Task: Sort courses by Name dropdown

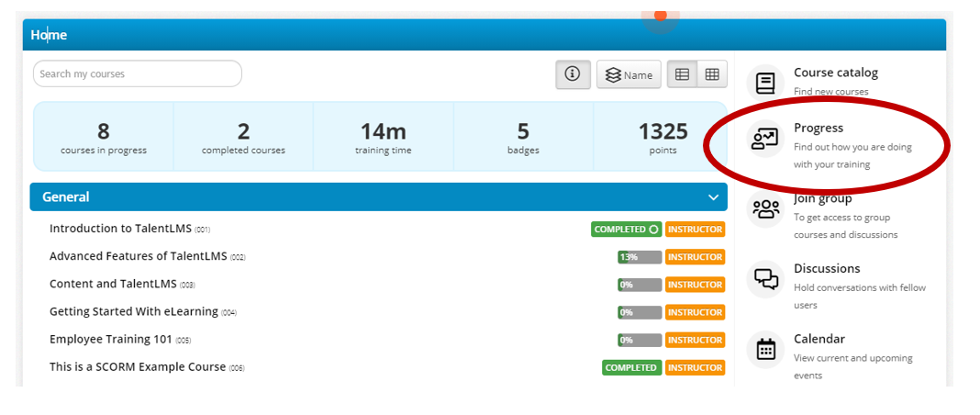Action: 629,74
